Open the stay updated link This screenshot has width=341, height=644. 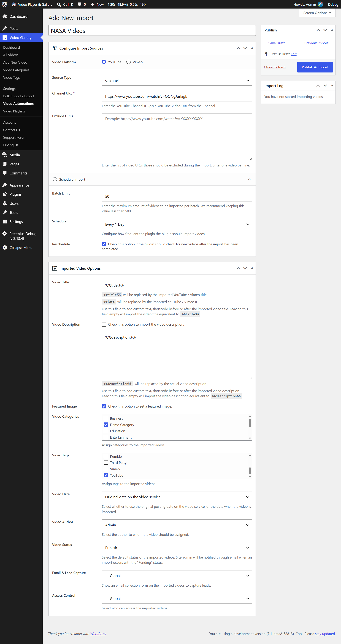325,634
